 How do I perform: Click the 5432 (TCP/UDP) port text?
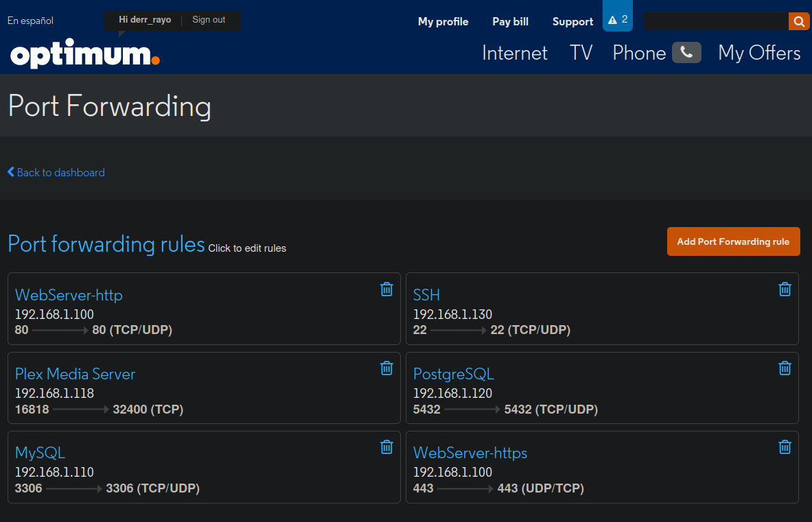[x=551, y=410]
